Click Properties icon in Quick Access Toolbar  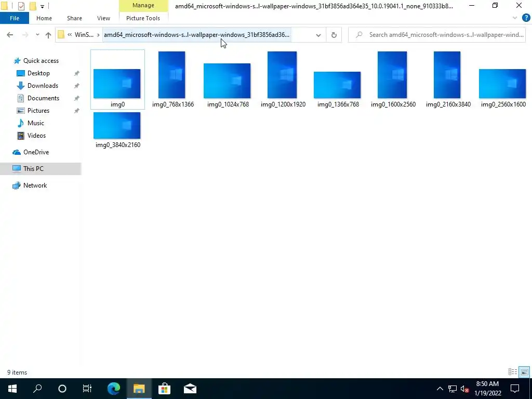[21, 6]
